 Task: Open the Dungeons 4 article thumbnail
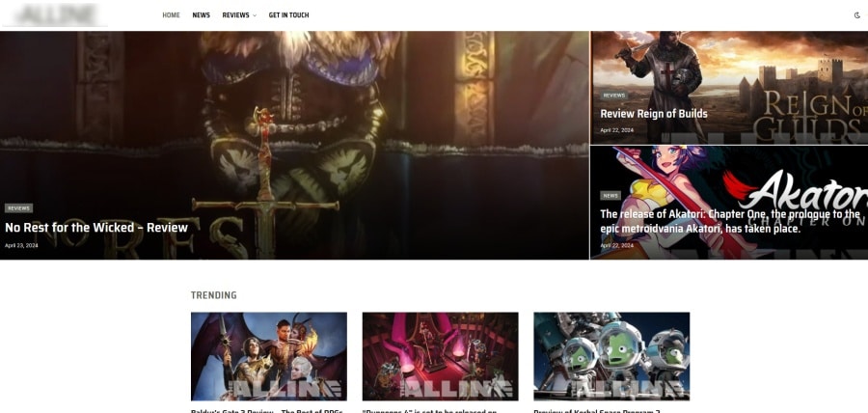click(440, 356)
